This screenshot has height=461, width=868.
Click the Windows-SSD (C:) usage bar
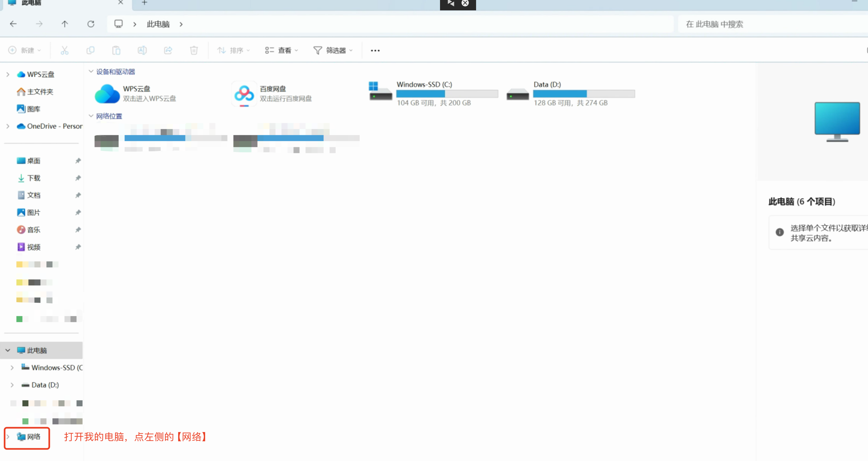(447, 94)
